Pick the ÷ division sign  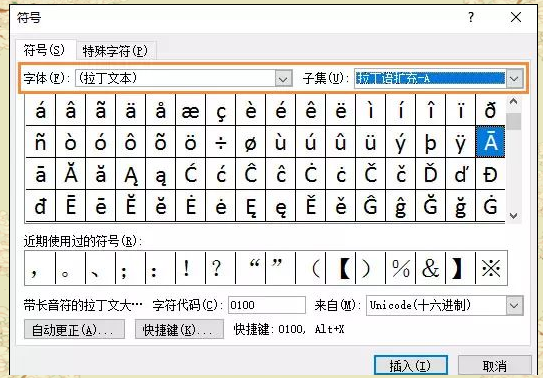pos(221,142)
